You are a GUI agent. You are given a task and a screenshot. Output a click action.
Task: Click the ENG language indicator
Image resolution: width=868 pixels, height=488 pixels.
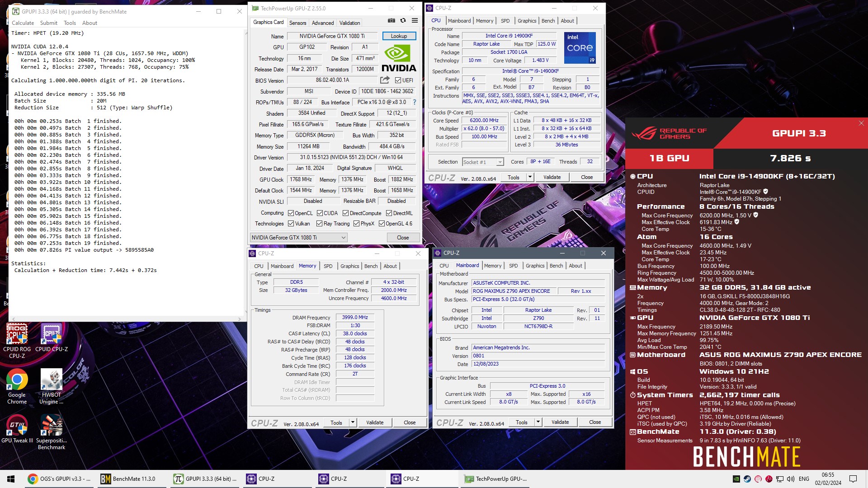(x=804, y=479)
